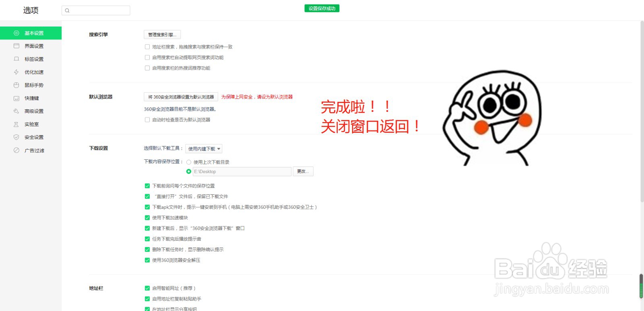This screenshot has width=644, height=311.
Task: Click the 安全设置 shield icon
Action: (x=17, y=137)
